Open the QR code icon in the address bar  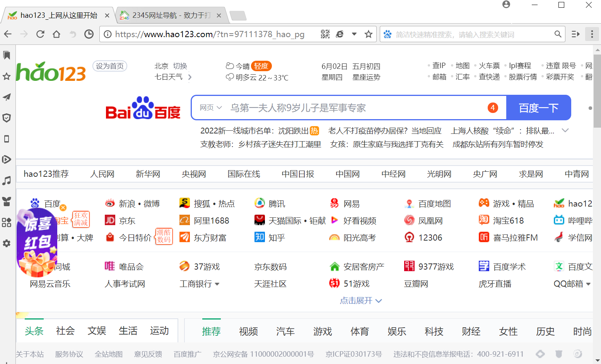coord(326,34)
